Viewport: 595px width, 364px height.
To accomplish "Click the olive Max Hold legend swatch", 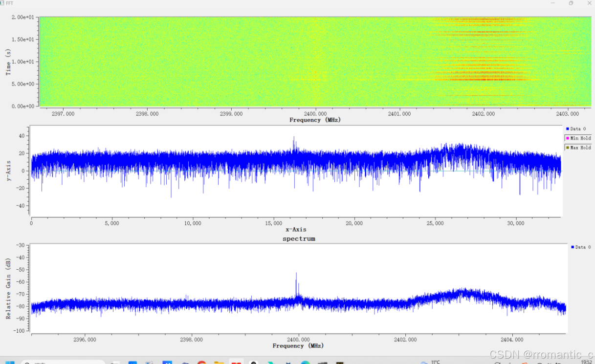I will (569, 148).
